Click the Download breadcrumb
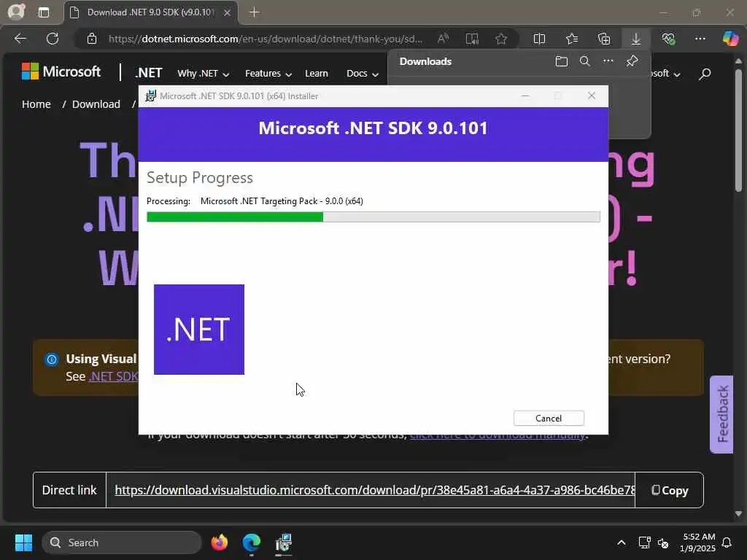Image resolution: width=747 pixels, height=560 pixels. 96,104
